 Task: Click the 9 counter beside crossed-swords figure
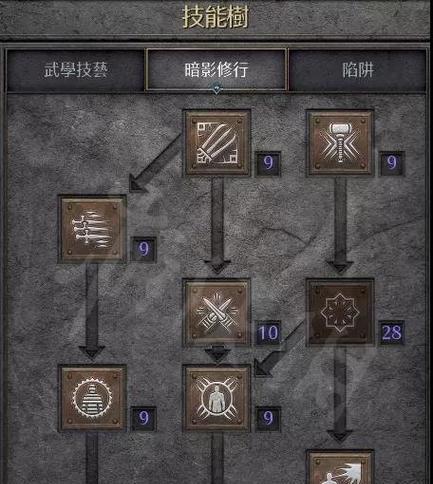[268, 418]
